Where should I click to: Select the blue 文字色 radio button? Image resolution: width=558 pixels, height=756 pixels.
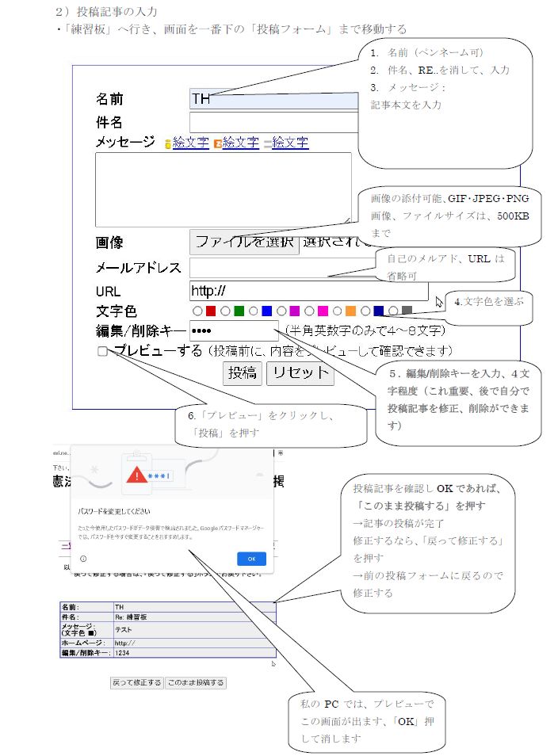(253, 311)
